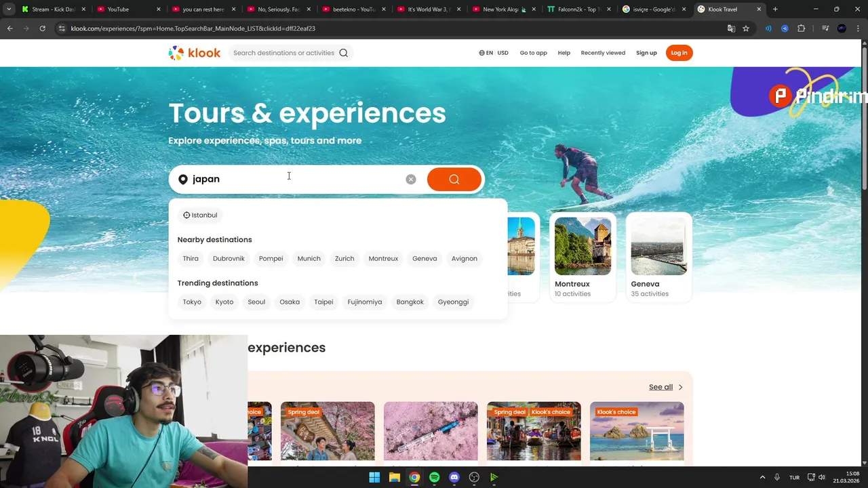Select Seoul trending destination
This screenshot has height=488, width=868.
pos(256,302)
